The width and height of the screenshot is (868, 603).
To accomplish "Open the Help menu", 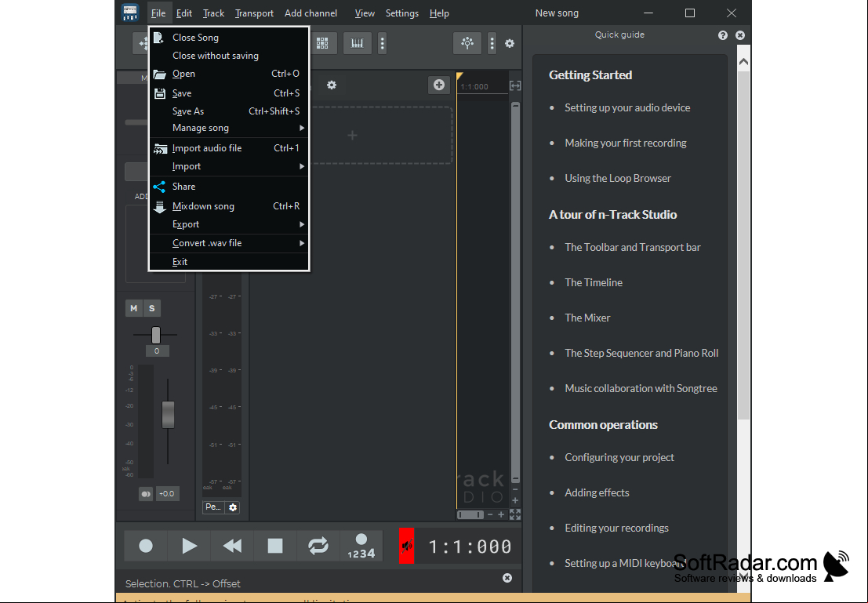I will [x=440, y=13].
